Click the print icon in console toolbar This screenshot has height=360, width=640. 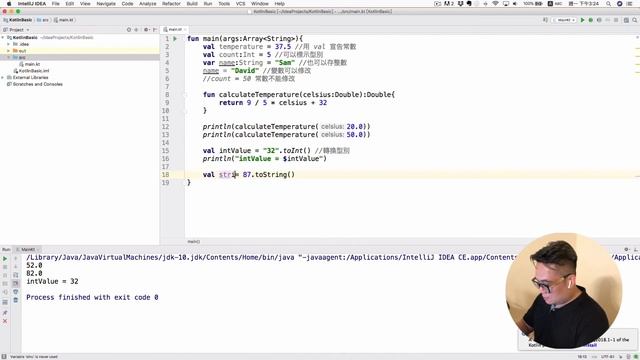click(x=16, y=291)
